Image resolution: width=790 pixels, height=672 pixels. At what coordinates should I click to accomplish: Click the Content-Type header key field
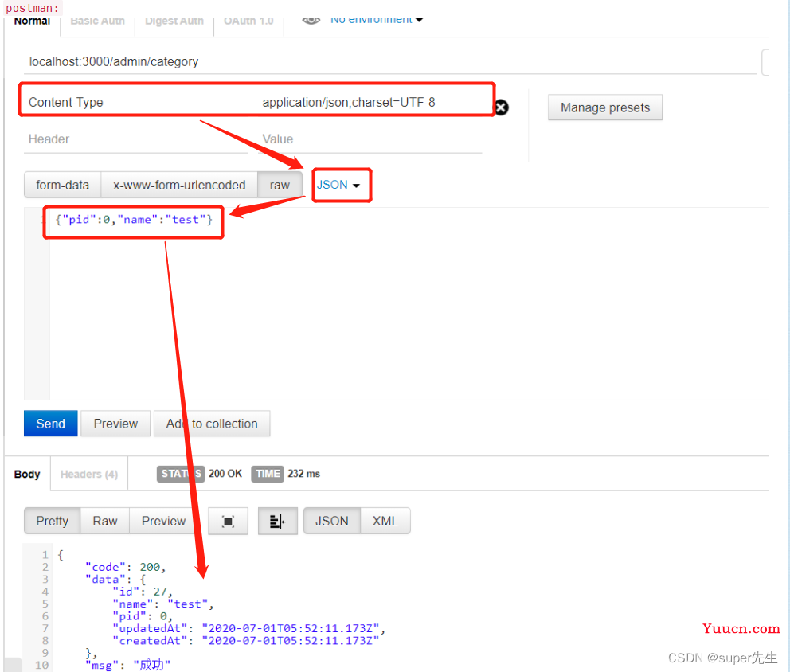click(136, 102)
